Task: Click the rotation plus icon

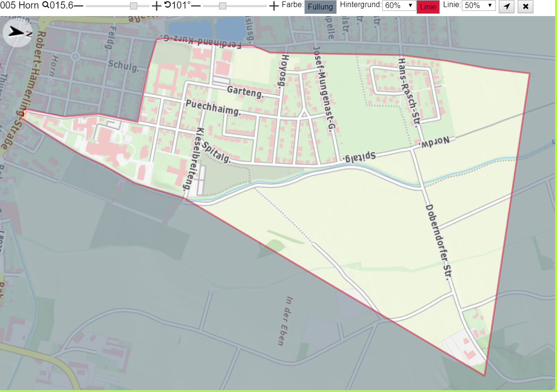Action: pyautogui.click(x=274, y=6)
